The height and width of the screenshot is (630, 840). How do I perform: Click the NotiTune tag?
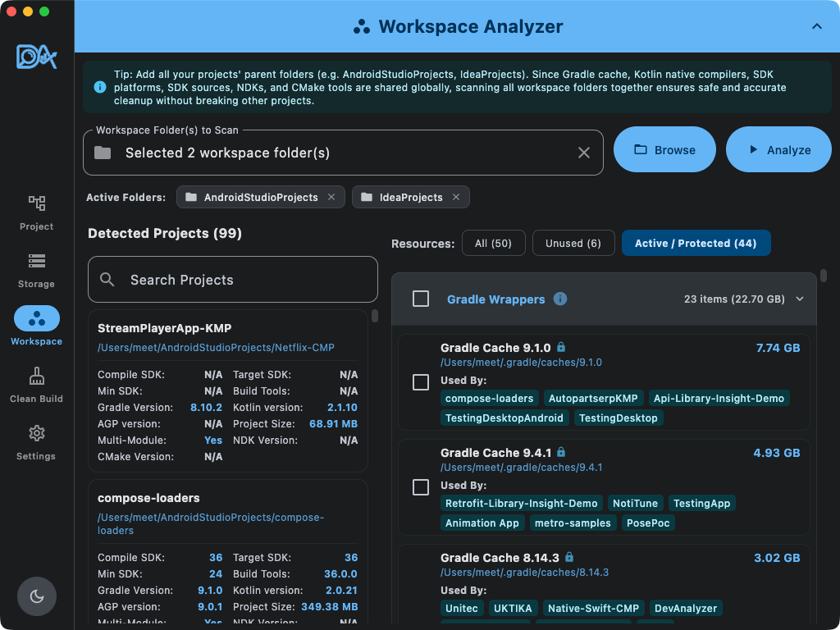coord(636,504)
